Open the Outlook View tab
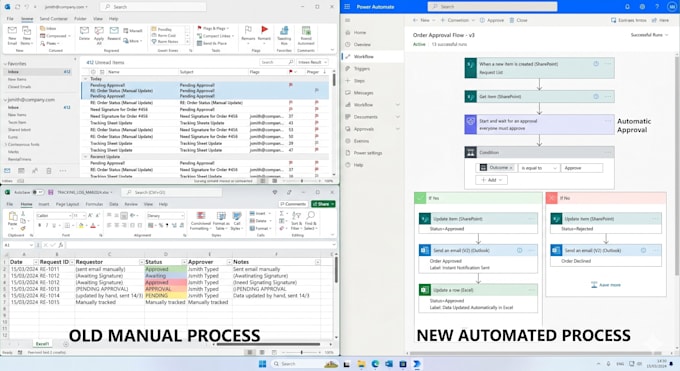Screen dimensions: 680x371 point(98,19)
